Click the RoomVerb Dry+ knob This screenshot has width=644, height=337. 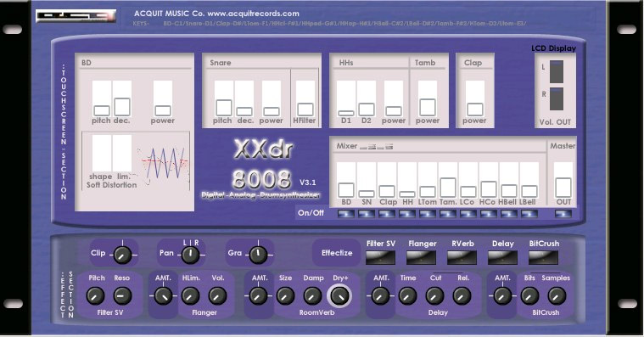(339, 295)
